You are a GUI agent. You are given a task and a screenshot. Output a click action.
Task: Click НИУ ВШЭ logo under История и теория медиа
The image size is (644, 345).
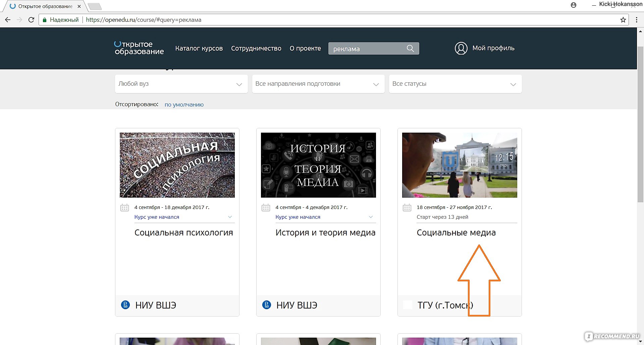pyautogui.click(x=267, y=305)
